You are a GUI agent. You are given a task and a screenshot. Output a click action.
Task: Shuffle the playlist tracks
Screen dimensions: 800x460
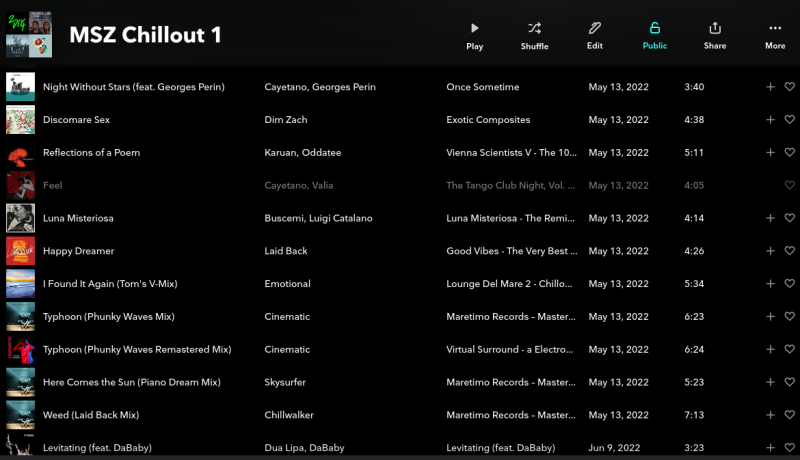point(534,36)
